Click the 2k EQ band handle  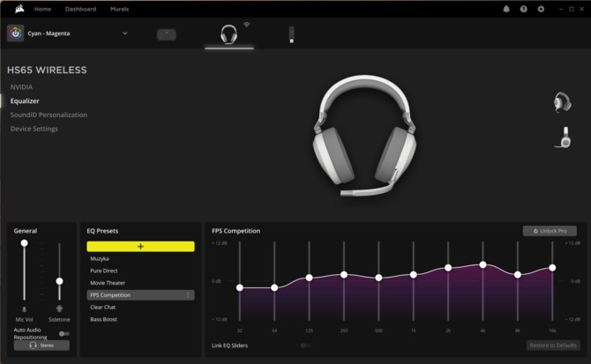point(448,268)
